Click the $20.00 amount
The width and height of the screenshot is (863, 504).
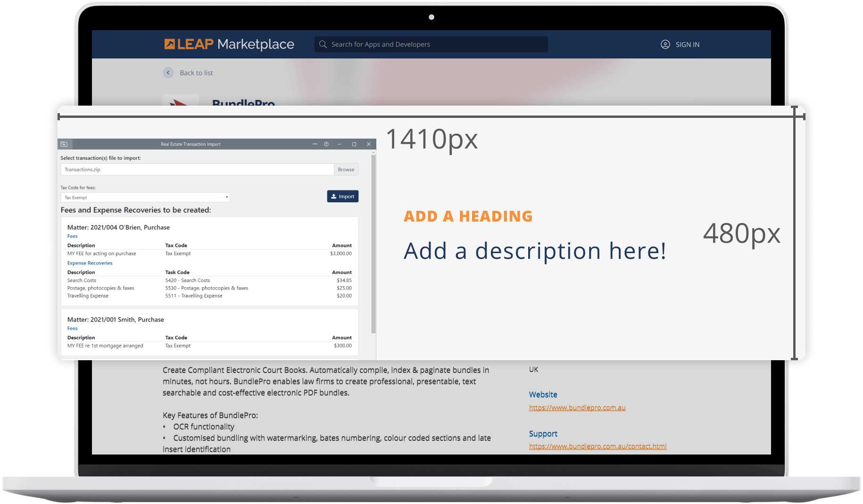click(344, 296)
